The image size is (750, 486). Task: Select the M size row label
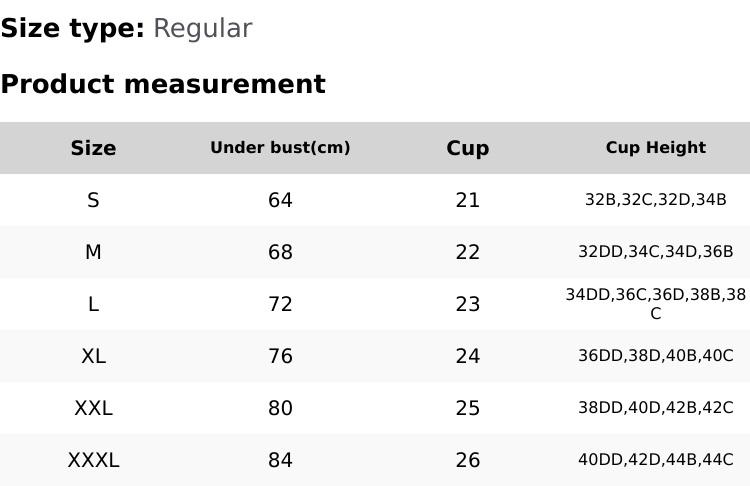click(93, 252)
